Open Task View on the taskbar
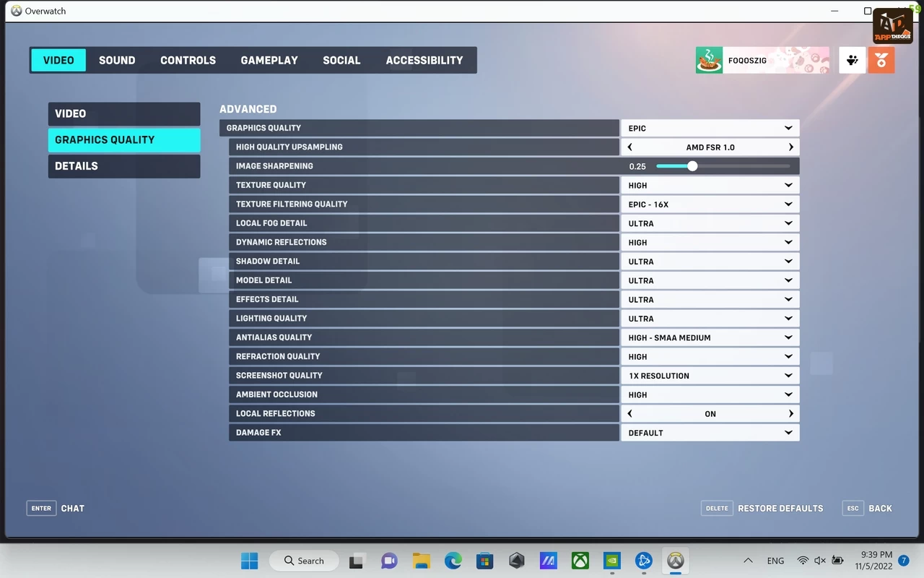Viewport: 924px width, 578px height. 357,561
